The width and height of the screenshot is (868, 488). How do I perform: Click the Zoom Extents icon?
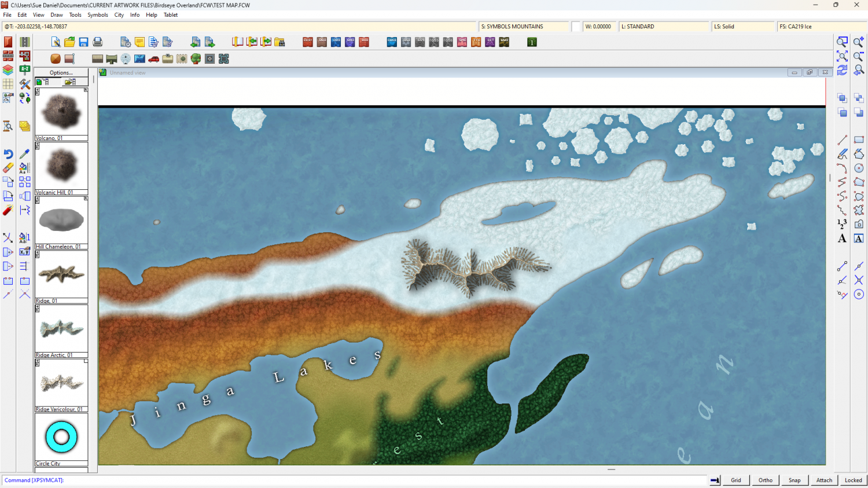click(842, 56)
